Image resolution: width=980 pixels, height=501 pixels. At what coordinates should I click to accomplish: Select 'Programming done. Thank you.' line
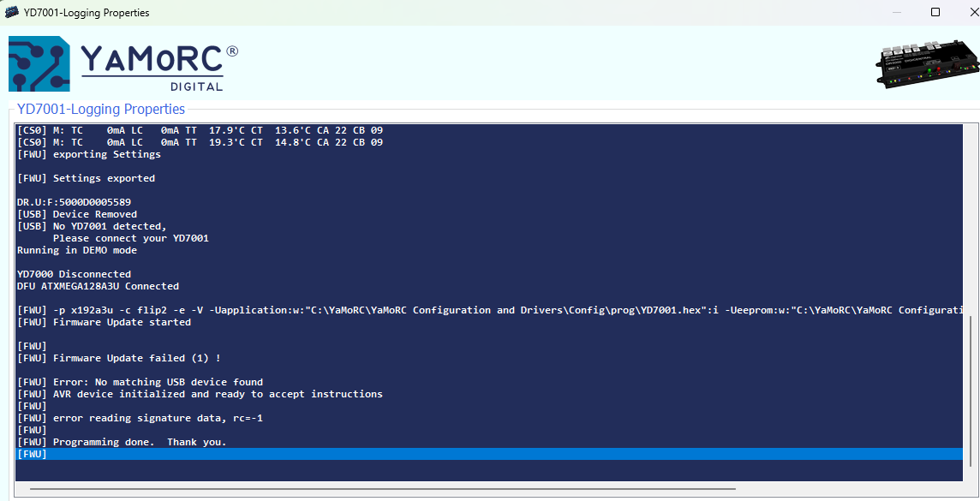pos(122,442)
